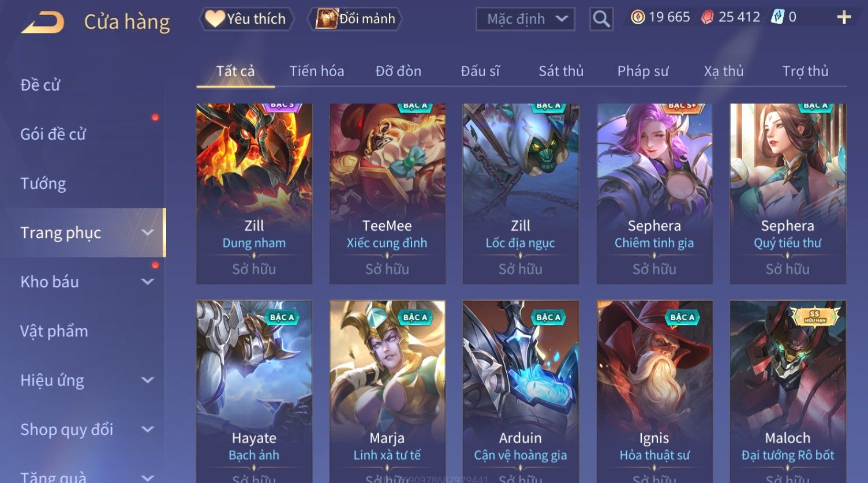The image size is (868, 483).
Task: Expand the Kho báu sidebar section
Action: (148, 282)
